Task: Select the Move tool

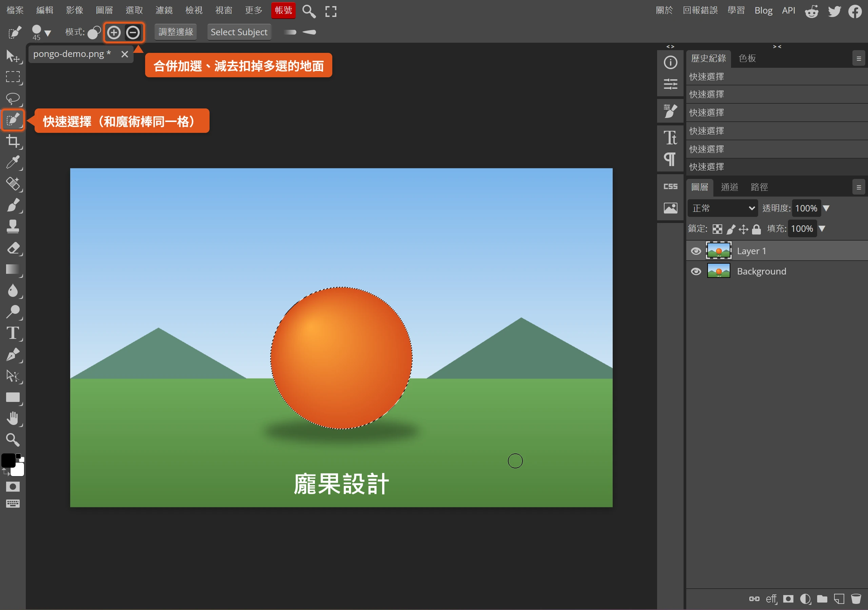Action: pyautogui.click(x=13, y=56)
